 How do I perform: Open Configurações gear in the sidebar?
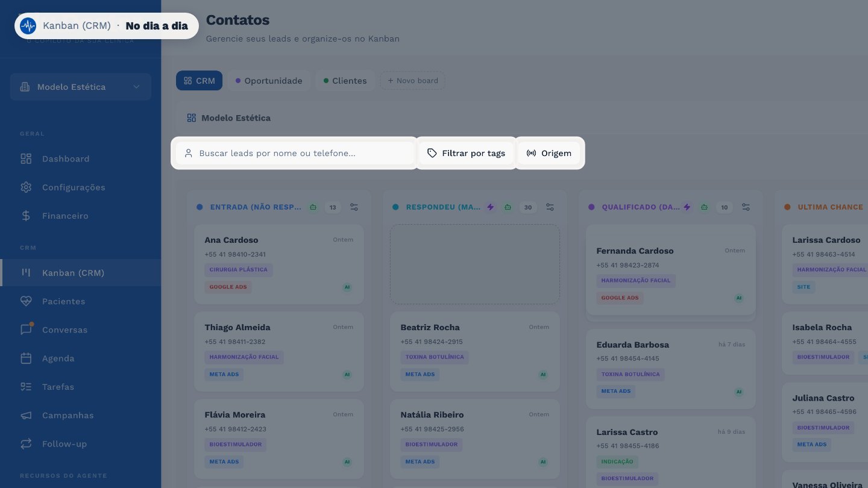[81, 187]
